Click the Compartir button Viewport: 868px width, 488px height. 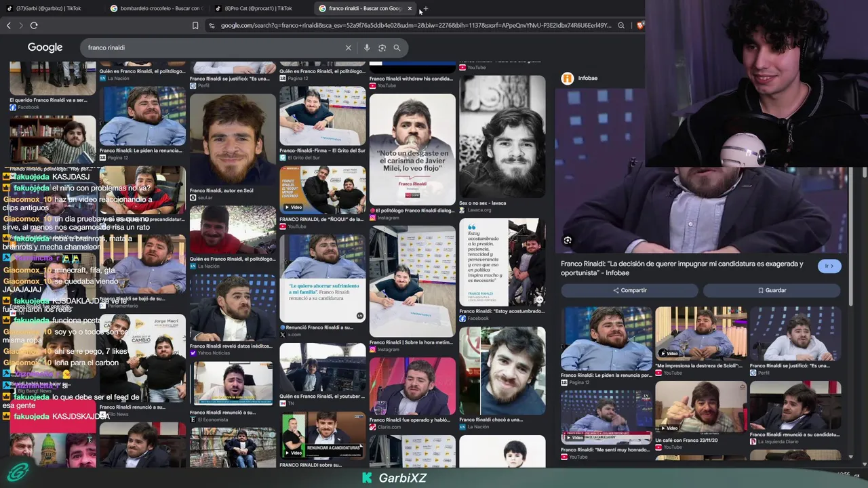tap(629, 290)
